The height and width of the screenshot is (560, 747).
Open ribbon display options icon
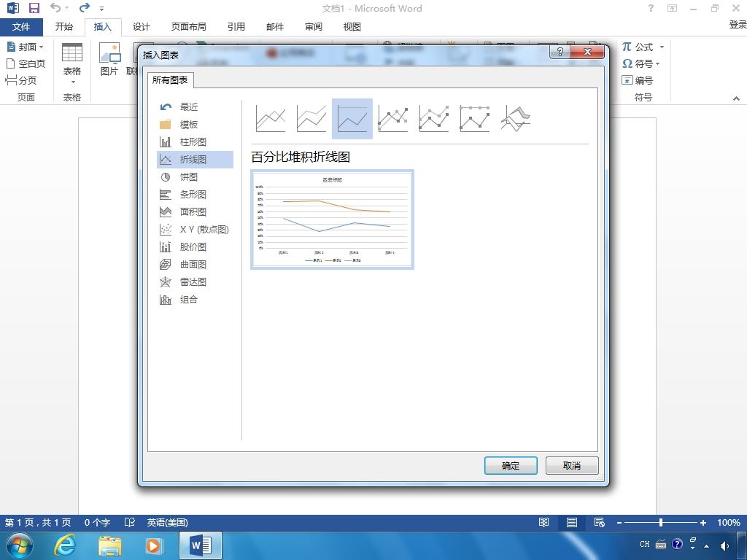click(672, 8)
